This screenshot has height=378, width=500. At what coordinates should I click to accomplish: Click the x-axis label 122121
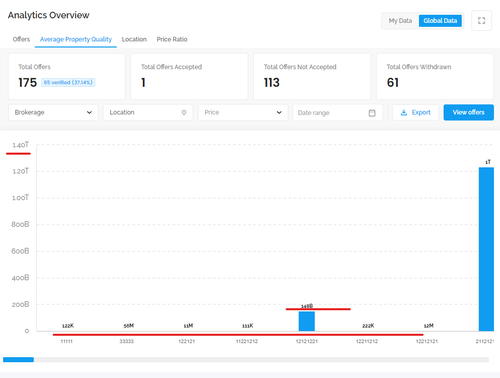tap(187, 341)
